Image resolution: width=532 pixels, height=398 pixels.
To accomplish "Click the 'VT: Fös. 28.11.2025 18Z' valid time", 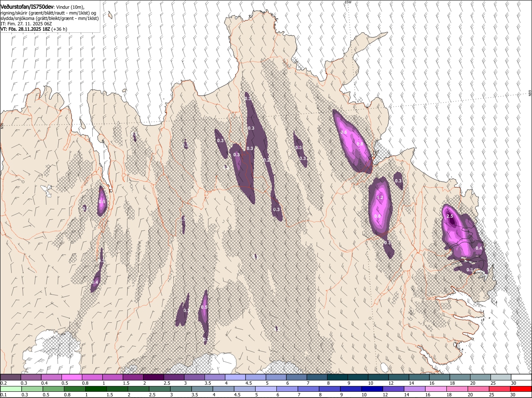I will tap(25, 29).
